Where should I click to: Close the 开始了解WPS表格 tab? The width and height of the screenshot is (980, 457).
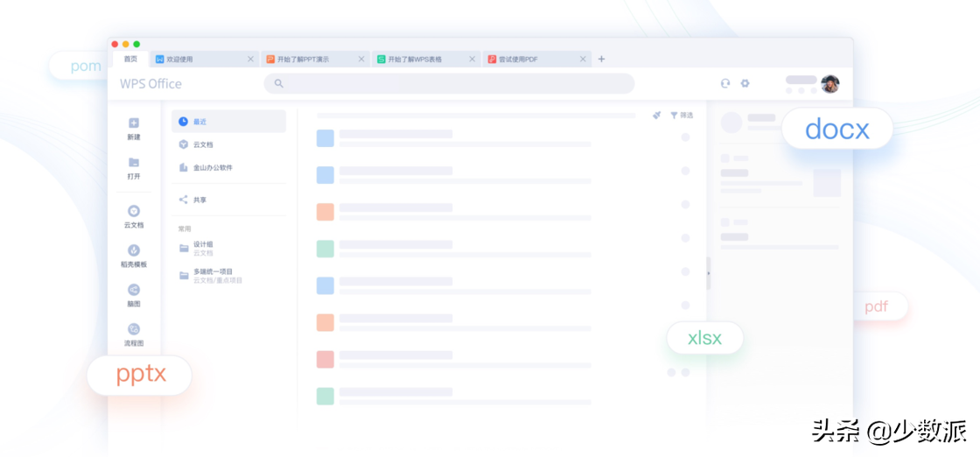(472, 60)
